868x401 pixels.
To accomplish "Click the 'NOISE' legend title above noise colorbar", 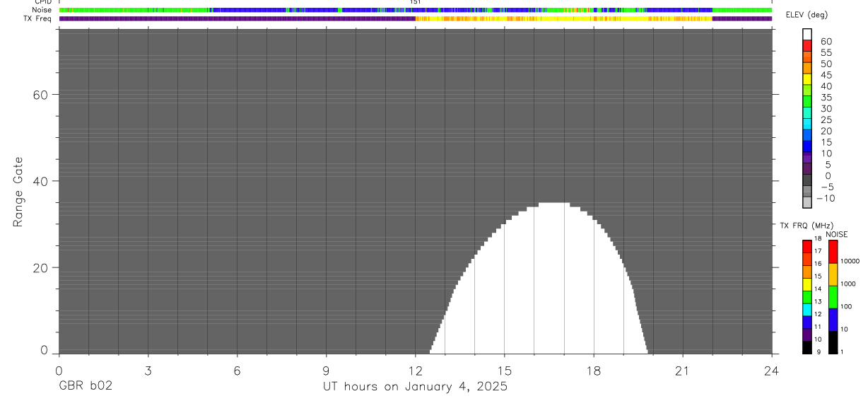I will click(x=836, y=234).
